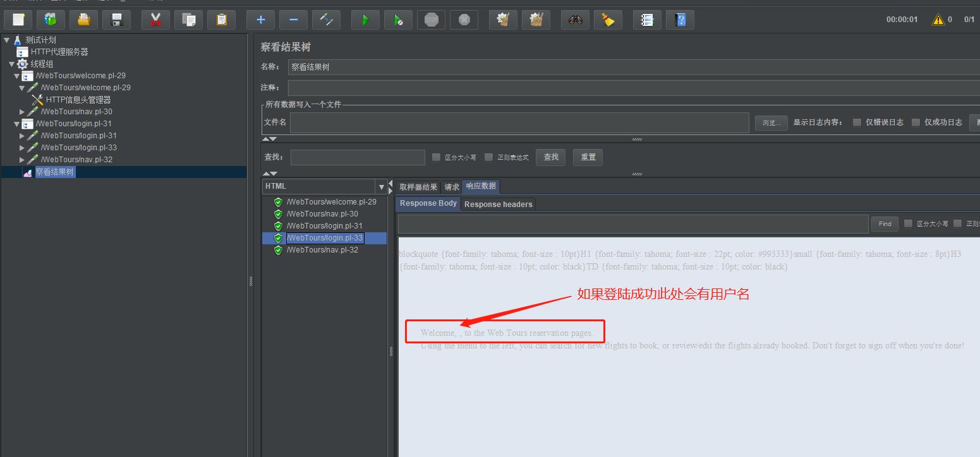
Task: Select HTTP信息头管理器 in the tree
Action: [x=78, y=100]
